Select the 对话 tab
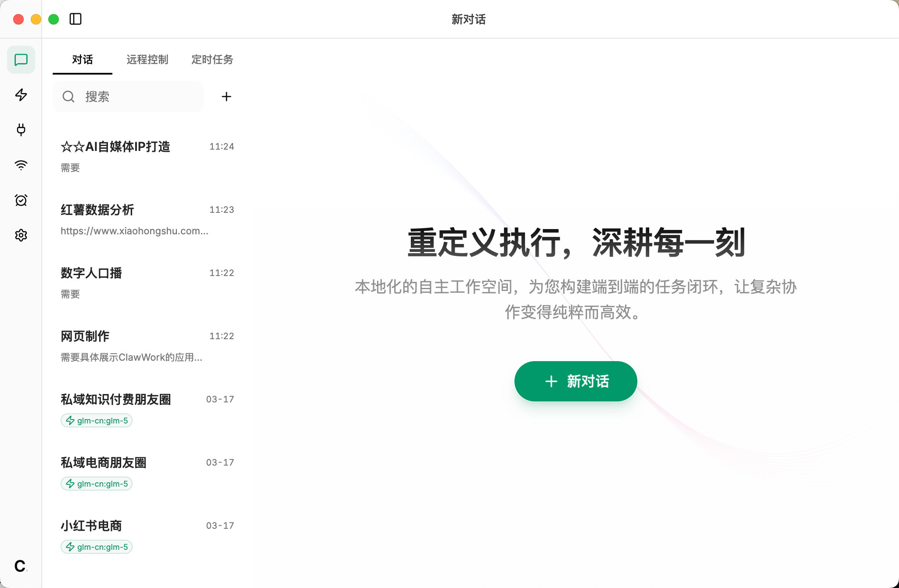 (x=82, y=60)
